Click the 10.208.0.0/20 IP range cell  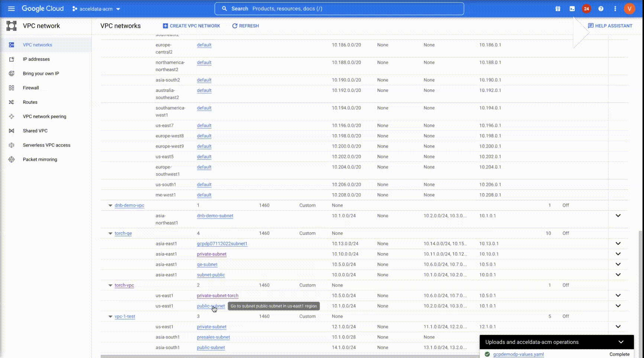pyautogui.click(x=346, y=195)
